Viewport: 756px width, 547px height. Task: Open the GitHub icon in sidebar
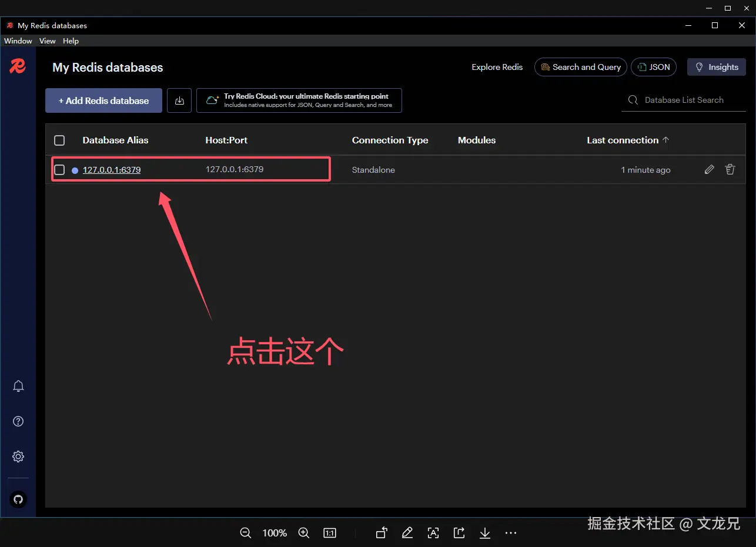18,499
